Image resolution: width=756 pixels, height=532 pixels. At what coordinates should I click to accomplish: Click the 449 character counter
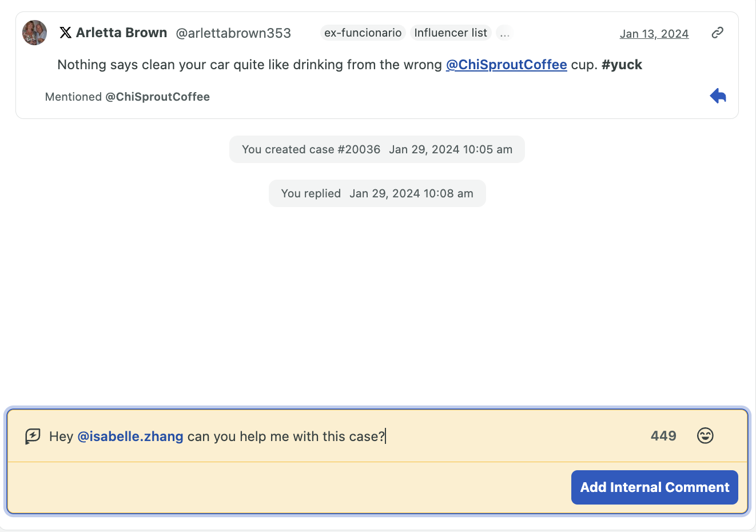coord(663,436)
